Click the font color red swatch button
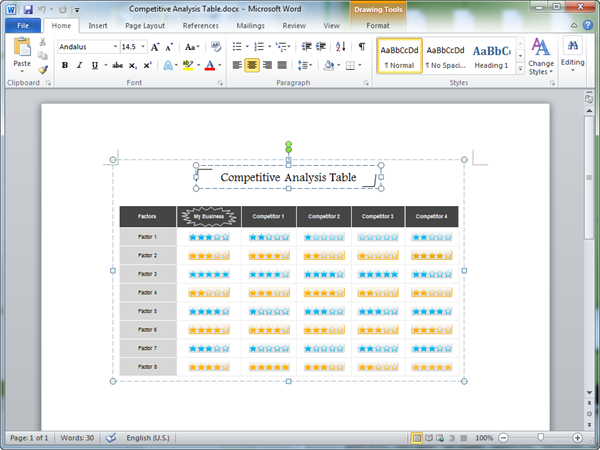The width and height of the screenshot is (600, 450). (x=209, y=65)
